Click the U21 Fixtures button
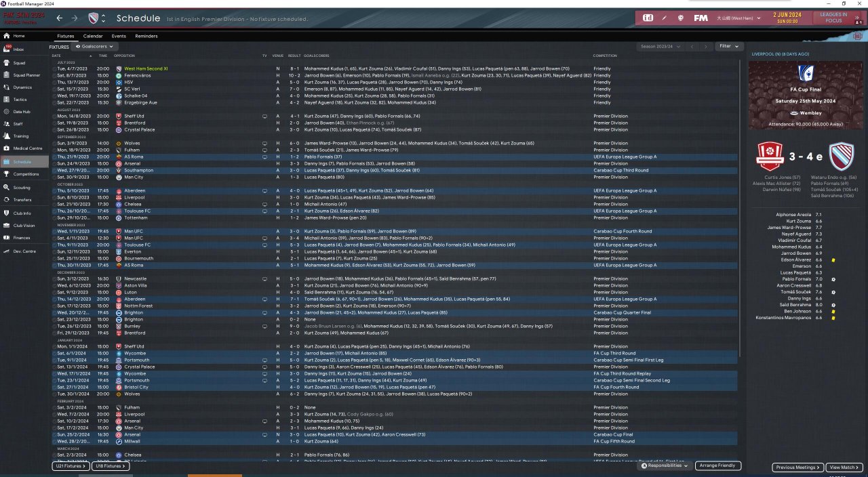This screenshot has height=477, width=868. [71, 466]
